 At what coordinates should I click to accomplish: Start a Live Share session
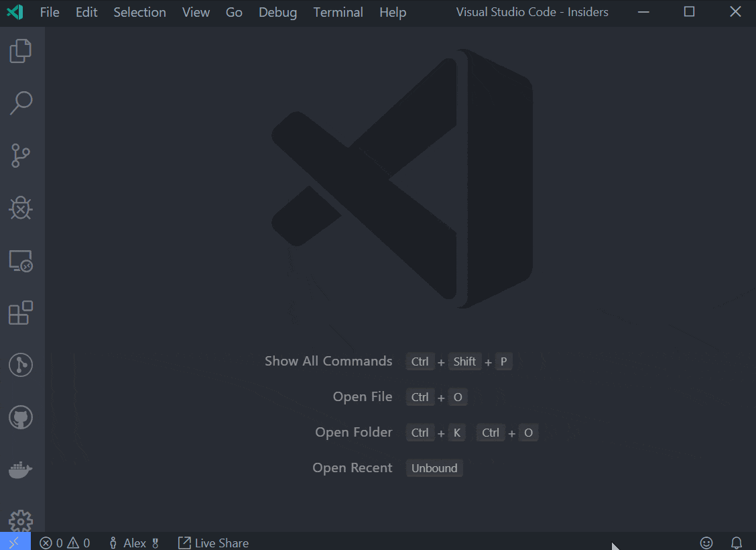coord(213,543)
